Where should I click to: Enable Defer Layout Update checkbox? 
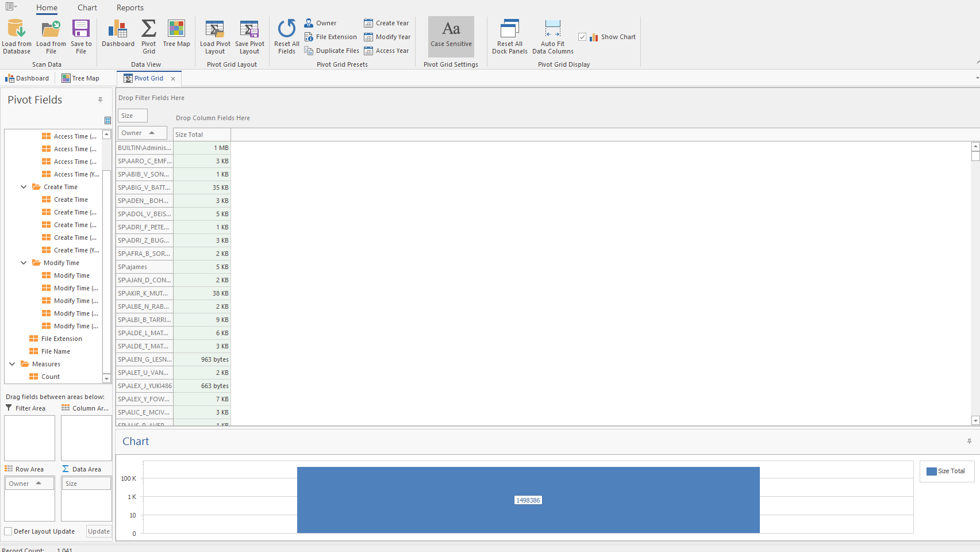[9, 531]
